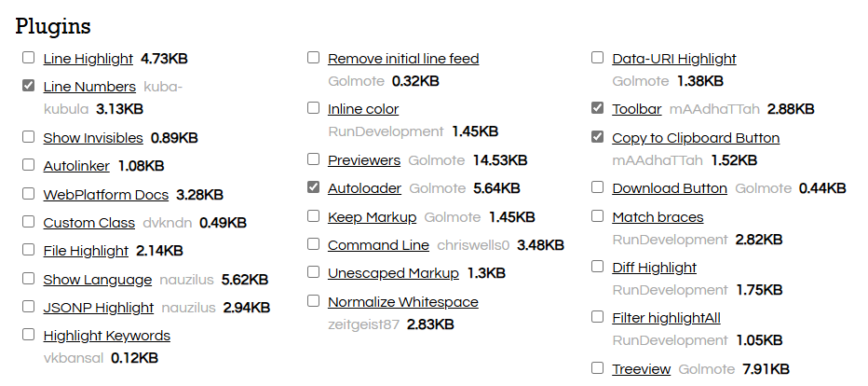
Task: Open the Highlight Keywords link
Action: click(106, 336)
